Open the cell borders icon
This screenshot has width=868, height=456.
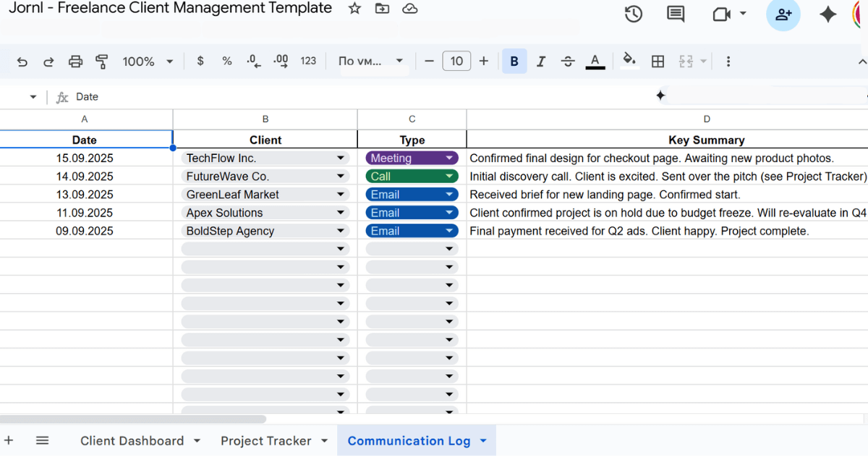click(658, 62)
